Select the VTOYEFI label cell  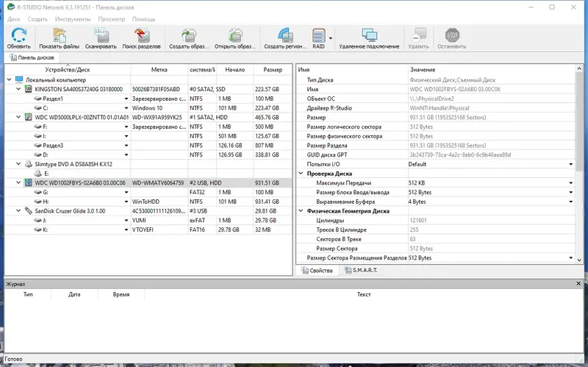click(159, 229)
